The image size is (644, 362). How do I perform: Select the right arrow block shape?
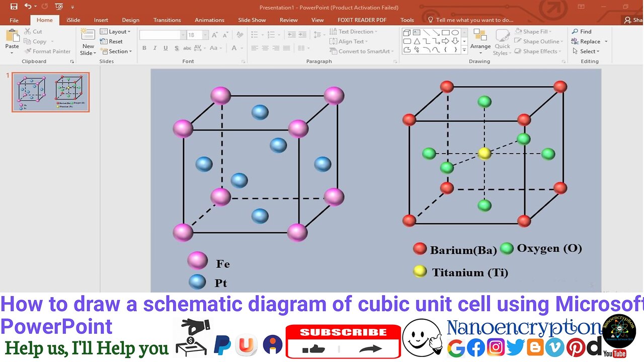pos(445,41)
